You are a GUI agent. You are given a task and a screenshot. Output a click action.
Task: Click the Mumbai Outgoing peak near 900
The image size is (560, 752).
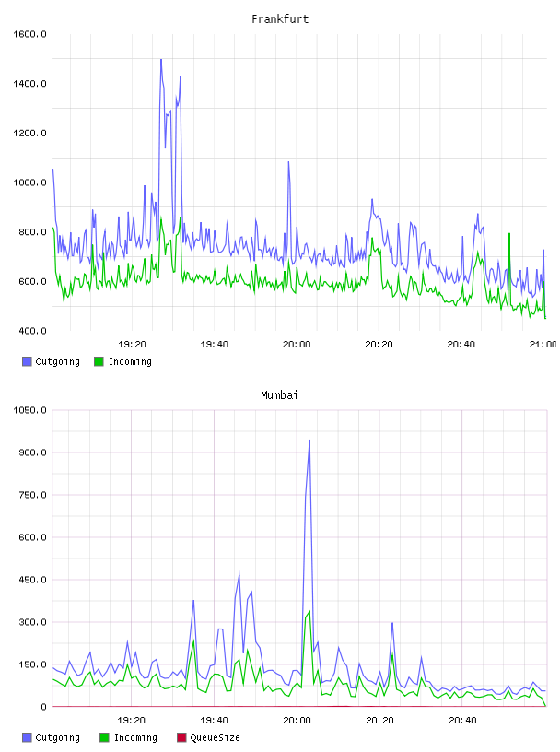pos(309,441)
